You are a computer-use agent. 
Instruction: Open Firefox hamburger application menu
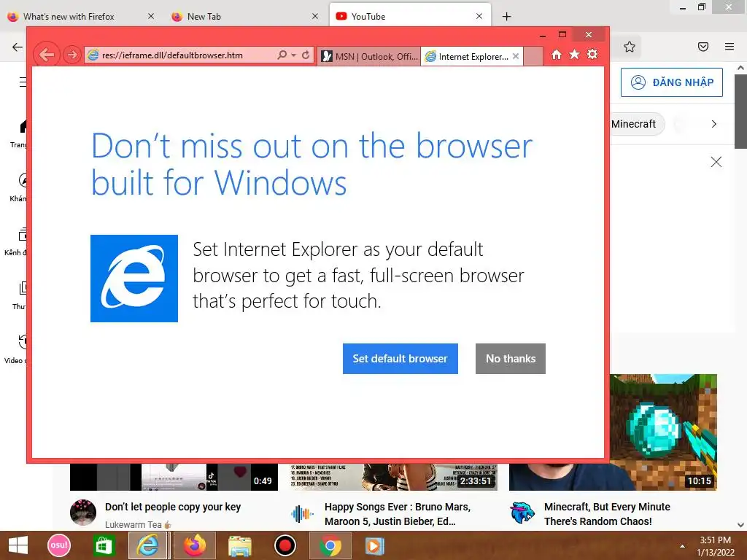(x=729, y=47)
